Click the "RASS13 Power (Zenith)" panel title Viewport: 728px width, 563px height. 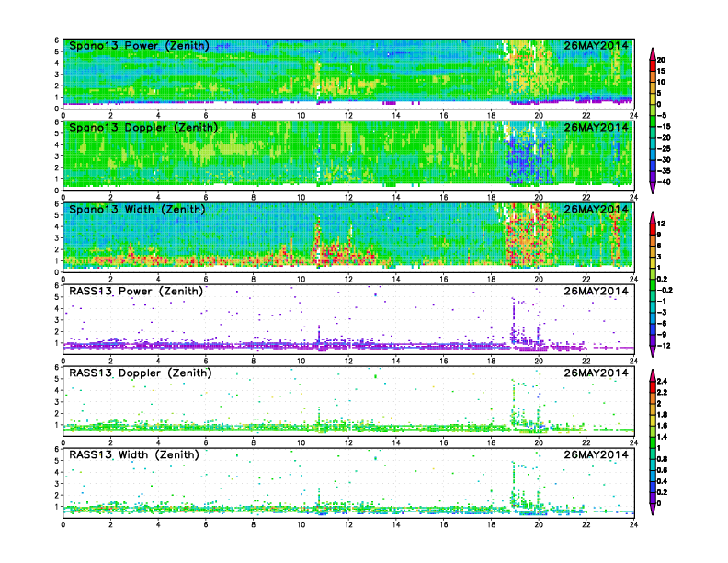pos(136,292)
